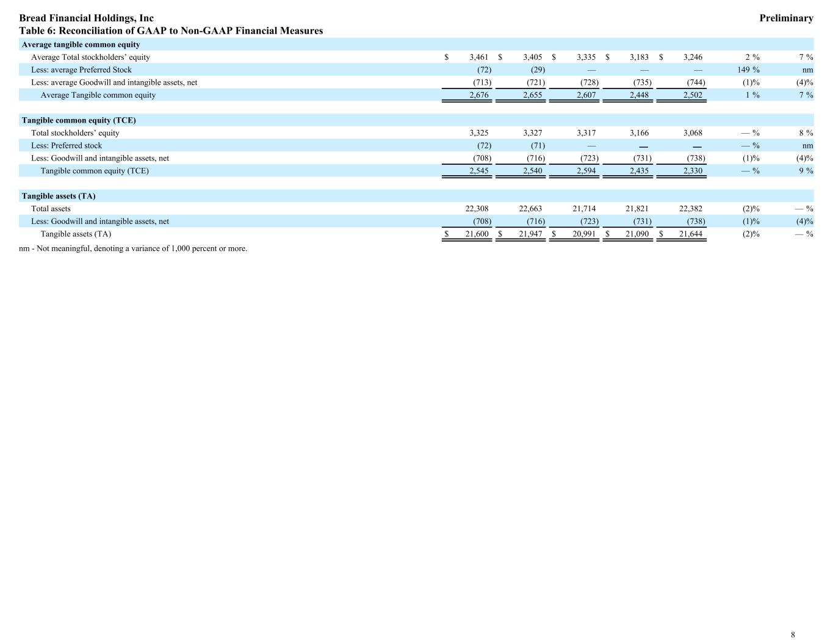Select the Less: average Preferred Stock label
Viewport: 833px width, 644px height.
tap(81, 70)
